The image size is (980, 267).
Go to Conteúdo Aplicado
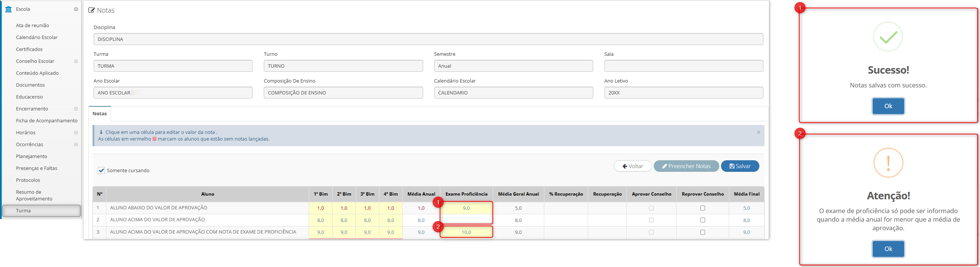[x=37, y=73]
